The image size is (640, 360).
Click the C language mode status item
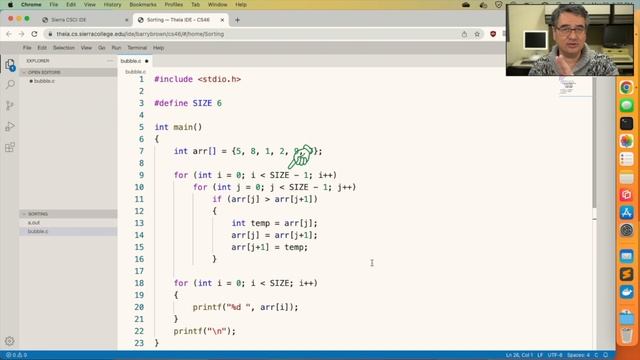596,355
